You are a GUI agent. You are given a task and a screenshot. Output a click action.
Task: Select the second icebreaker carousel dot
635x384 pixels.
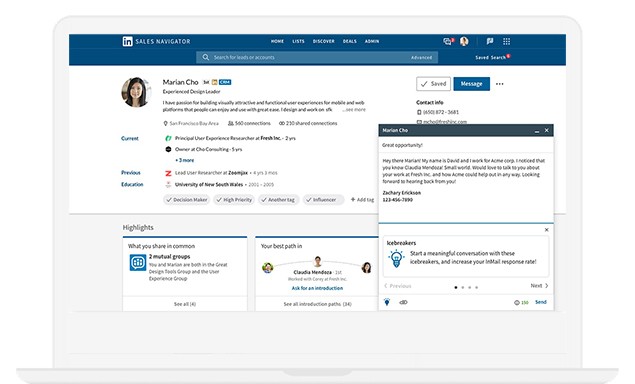pos(463,288)
